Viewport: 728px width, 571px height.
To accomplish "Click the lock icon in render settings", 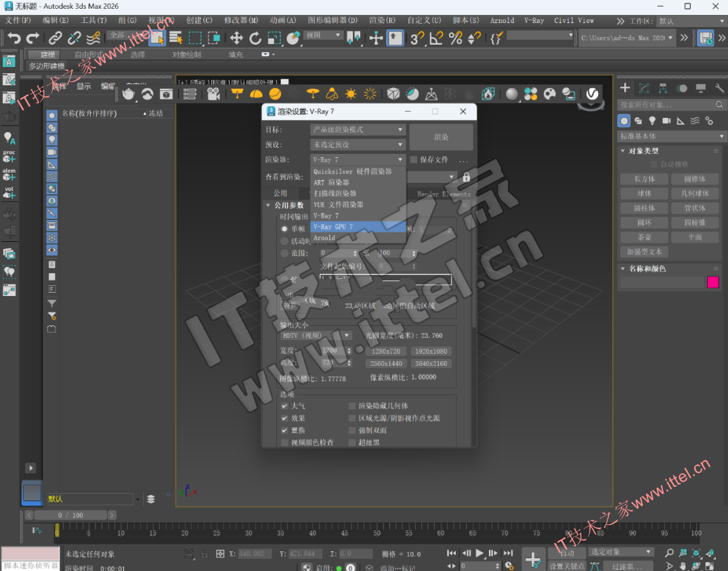I will [466, 177].
